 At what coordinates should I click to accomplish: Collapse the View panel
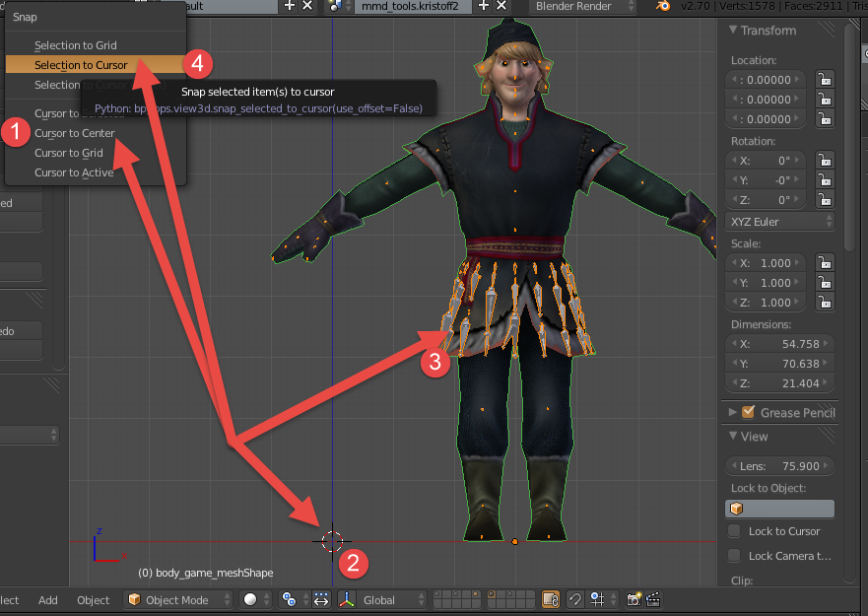pyautogui.click(x=733, y=436)
